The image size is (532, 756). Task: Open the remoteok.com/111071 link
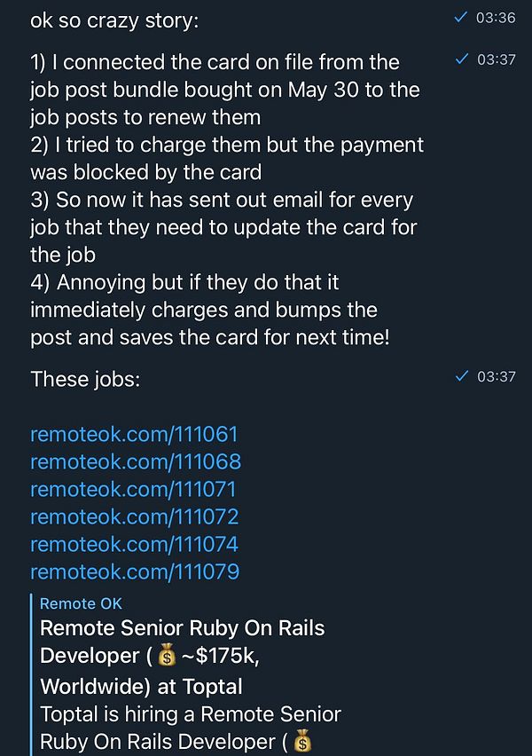tap(134, 490)
